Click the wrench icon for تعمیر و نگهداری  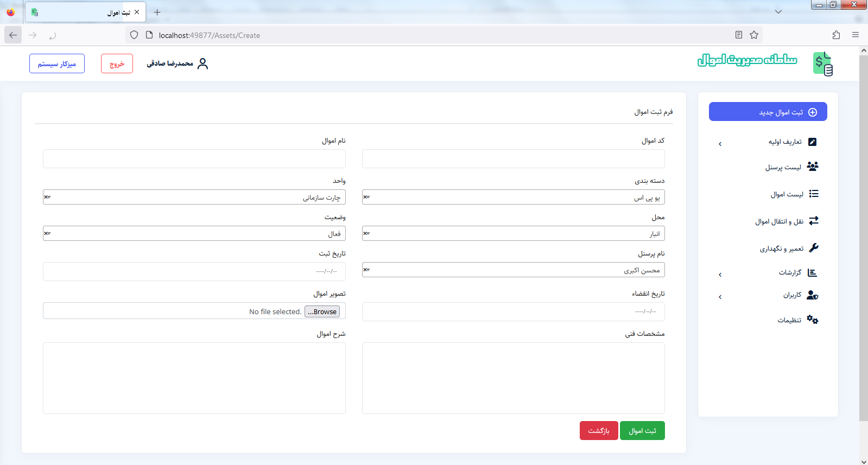tap(813, 248)
